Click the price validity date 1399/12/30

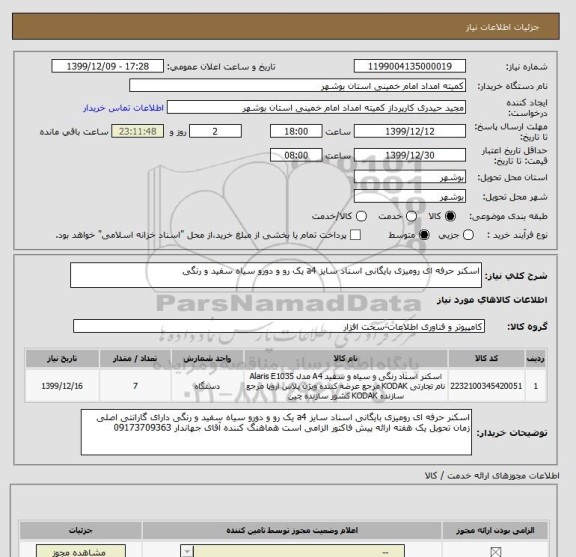pos(410,155)
